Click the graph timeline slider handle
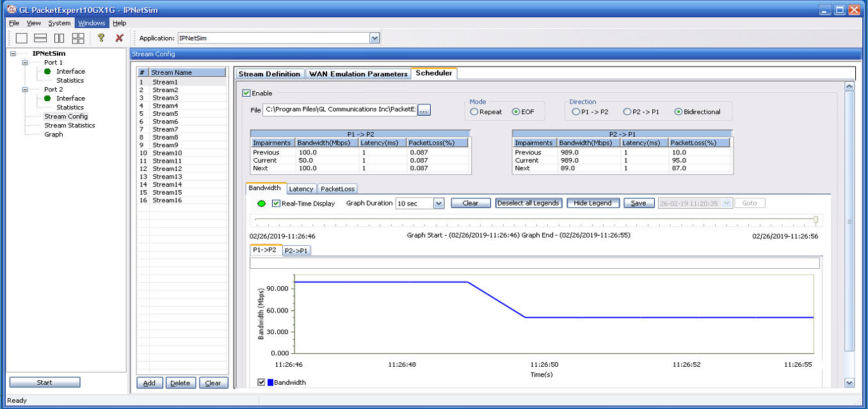The image size is (868, 409). pos(816,220)
